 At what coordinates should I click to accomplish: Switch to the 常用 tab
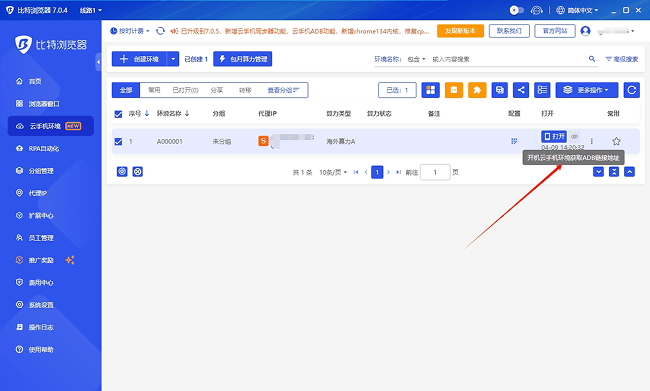154,90
